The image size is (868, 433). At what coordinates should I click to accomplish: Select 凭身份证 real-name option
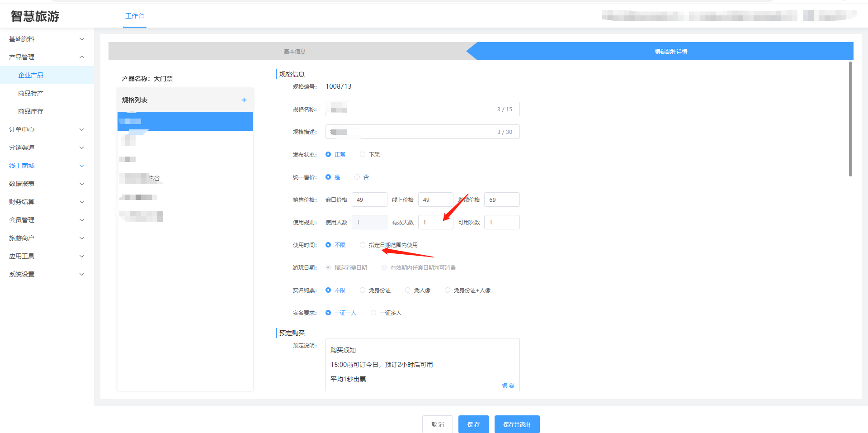click(363, 290)
